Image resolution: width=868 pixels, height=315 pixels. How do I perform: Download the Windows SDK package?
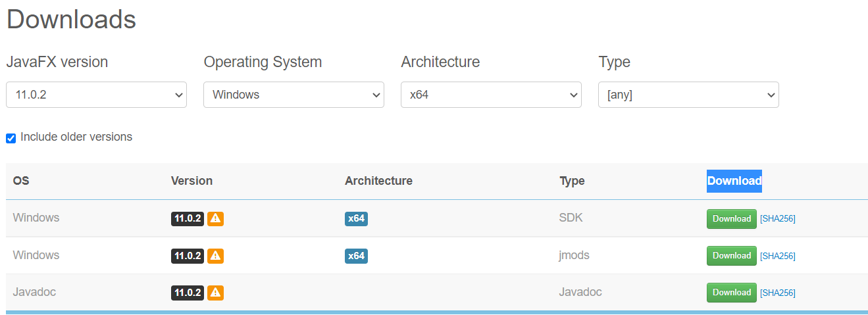[x=732, y=218]
